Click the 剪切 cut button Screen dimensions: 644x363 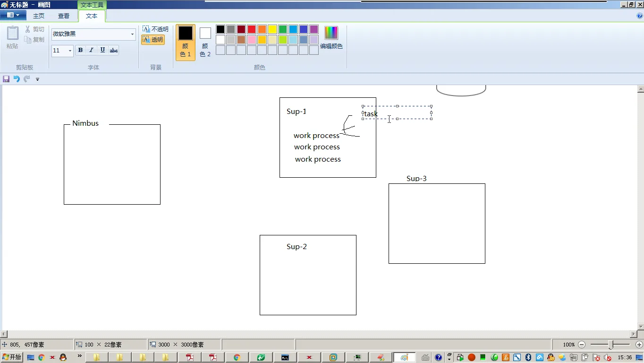point(35,29)
